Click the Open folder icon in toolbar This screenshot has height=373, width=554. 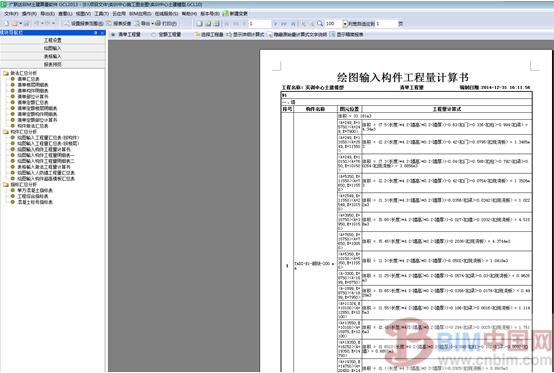[x=14, y=23]
